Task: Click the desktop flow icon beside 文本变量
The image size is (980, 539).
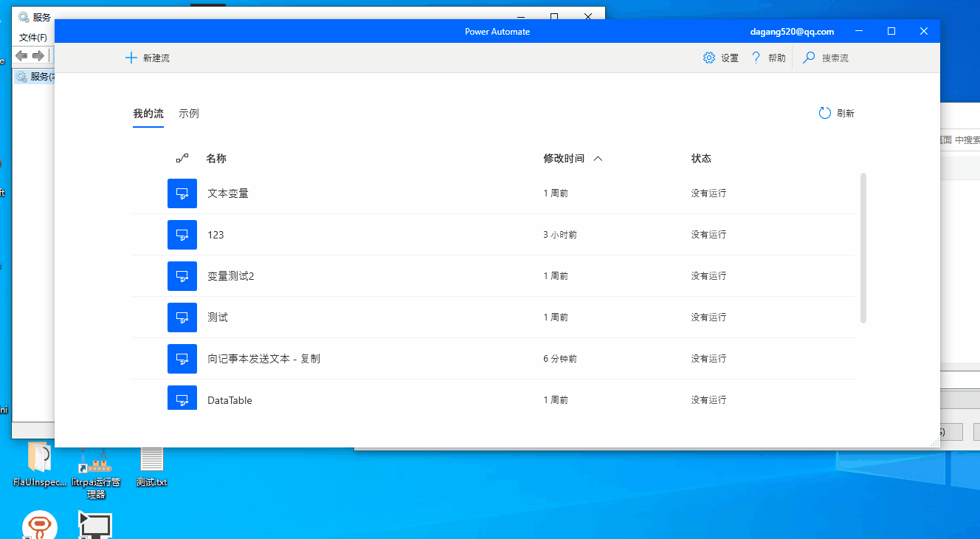Action: [182, 193]
